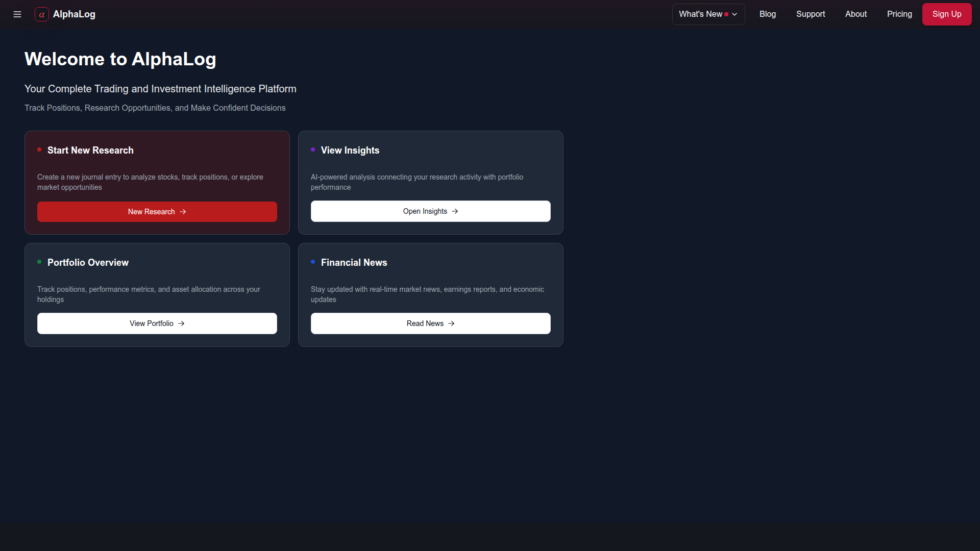
Task: Click the 'Track Positions, Research Opportunities' tagline
Action: pos(155,108)
